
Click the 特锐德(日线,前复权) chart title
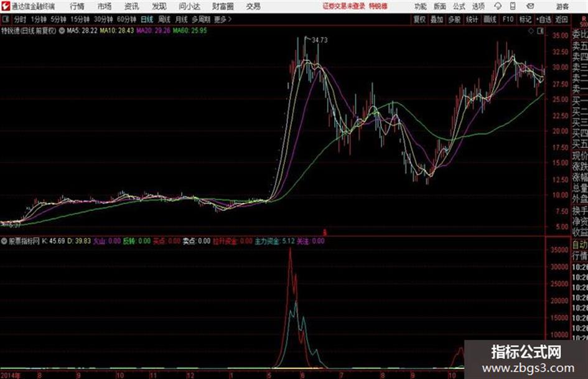[x=29, y=30]
